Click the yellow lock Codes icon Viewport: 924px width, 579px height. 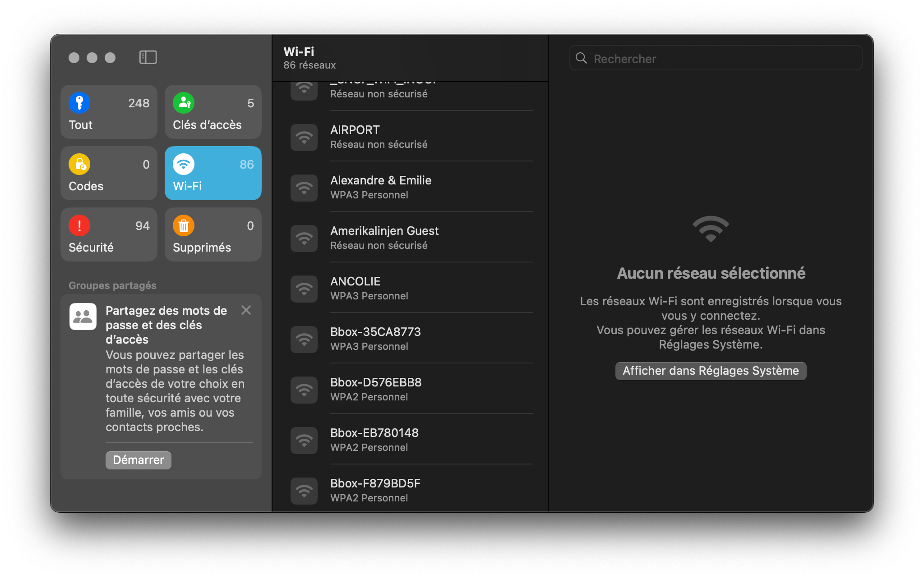pos(79,165)
